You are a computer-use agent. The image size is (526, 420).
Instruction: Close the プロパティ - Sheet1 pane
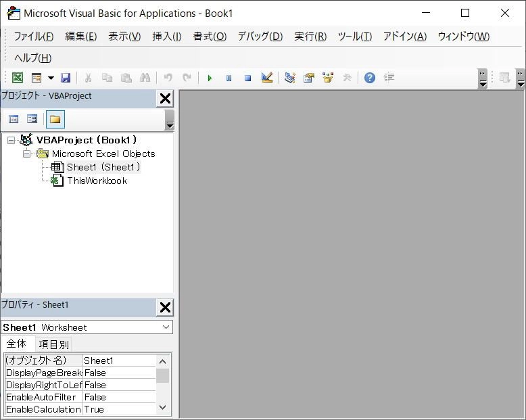click(165, 307)
